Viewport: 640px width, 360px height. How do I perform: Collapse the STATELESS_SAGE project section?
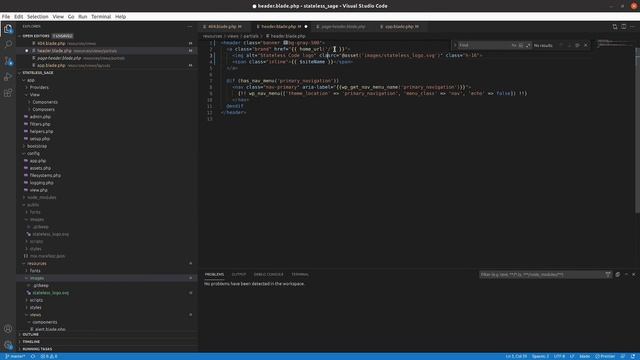[38, 73]
